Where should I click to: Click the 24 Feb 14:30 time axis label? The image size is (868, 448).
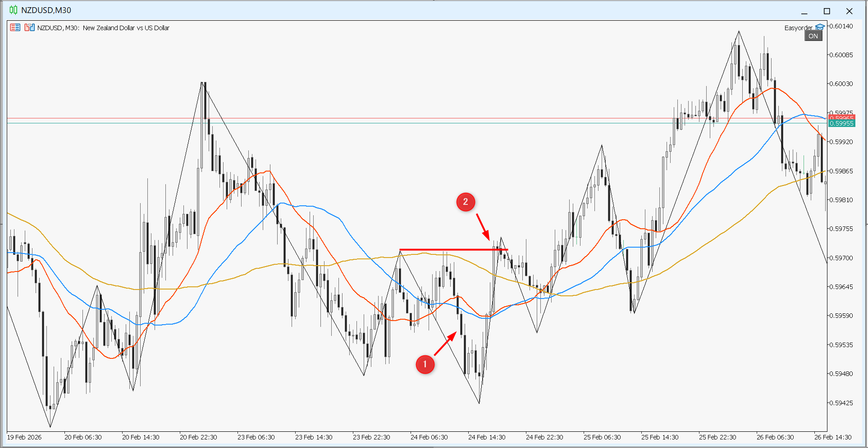(x=487, y=437)
